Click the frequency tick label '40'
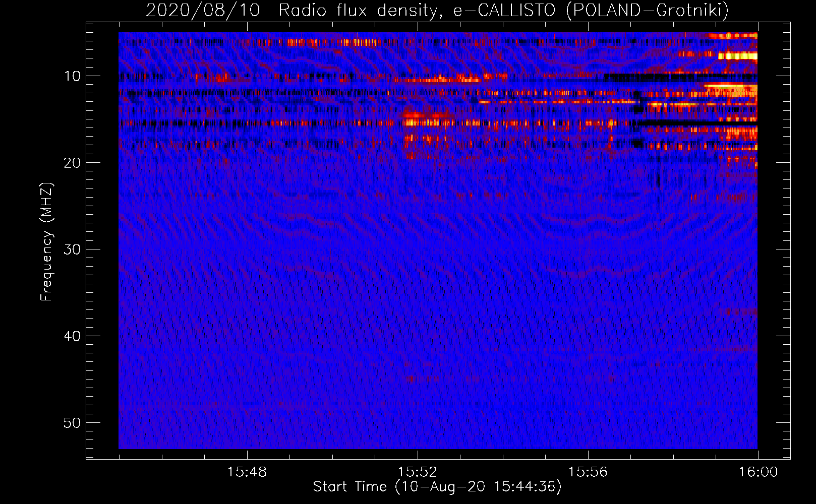This screenshot has height=504, width=816. point(73,336)
